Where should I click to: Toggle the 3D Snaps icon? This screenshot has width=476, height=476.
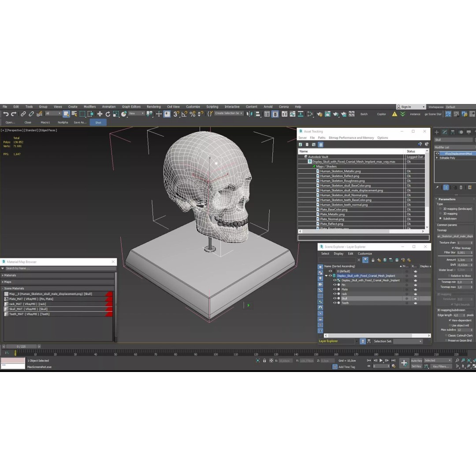pos(176,114)
